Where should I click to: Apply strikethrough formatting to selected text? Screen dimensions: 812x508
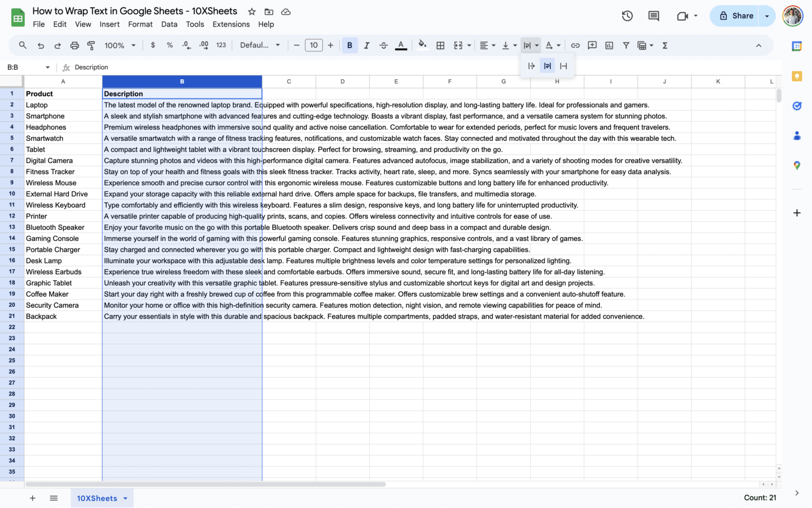(x=384, y=45)
